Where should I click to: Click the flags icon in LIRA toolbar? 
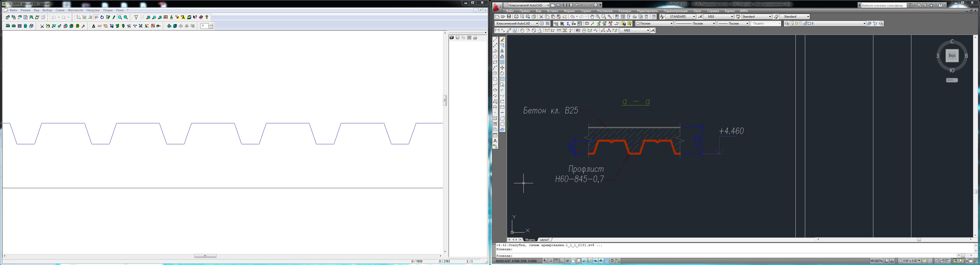(108, 17)
